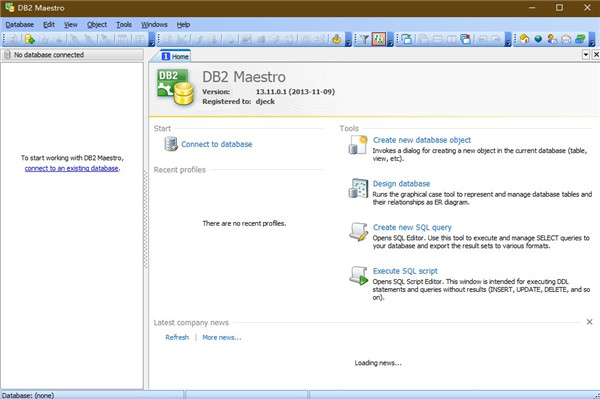Click the filter funnel toolbar icon
The width and height of the screenshot is (600, 399).
tap(365, 39)
